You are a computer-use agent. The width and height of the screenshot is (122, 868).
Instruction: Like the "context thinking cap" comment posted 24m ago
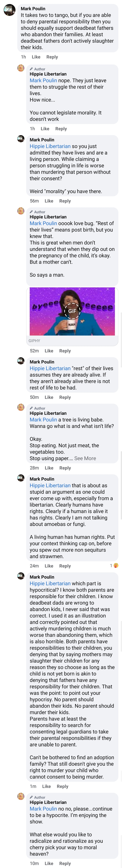pos(49,566)
